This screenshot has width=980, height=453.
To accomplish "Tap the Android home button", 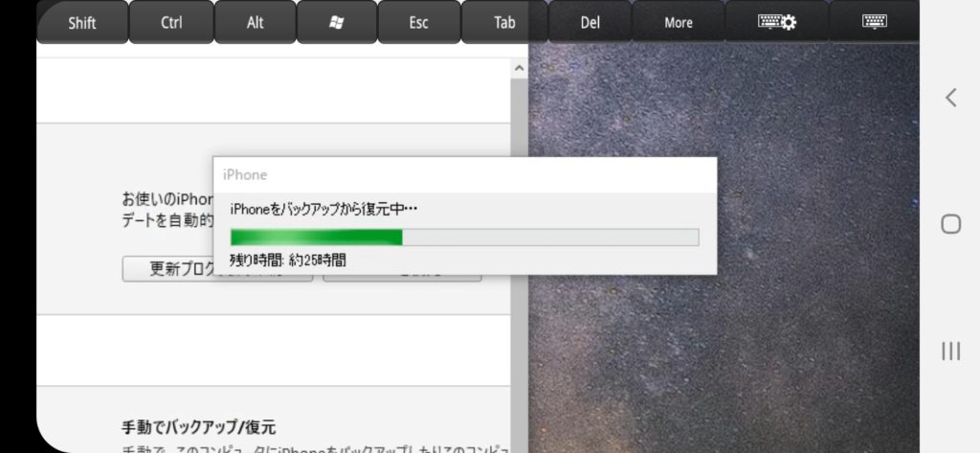I will (x=950, y=224).
